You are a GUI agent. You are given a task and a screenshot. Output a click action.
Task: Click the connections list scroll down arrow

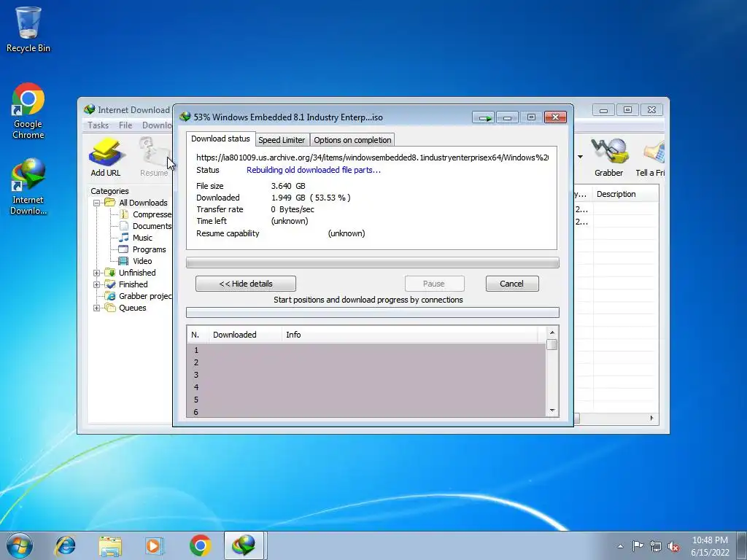click(551, 411)
